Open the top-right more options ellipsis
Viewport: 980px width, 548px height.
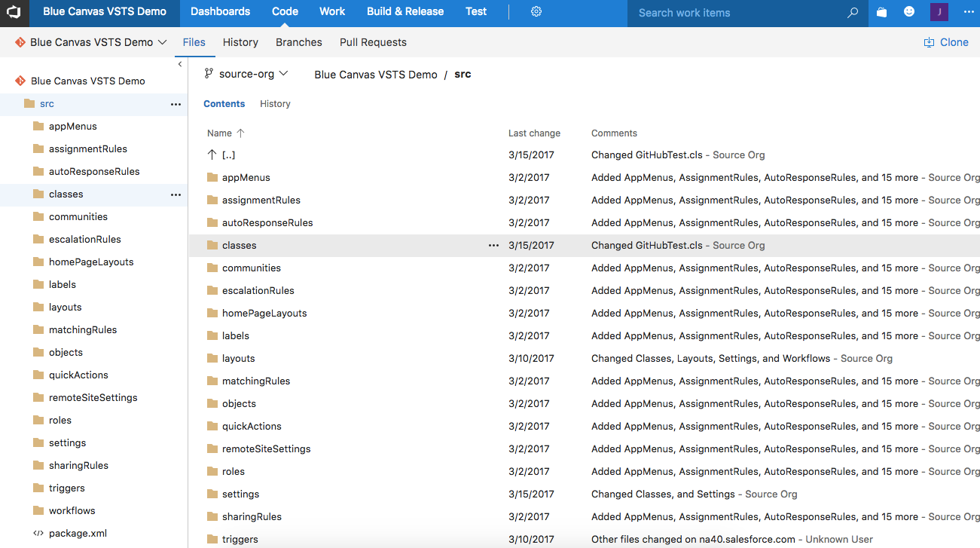(x=969, y=12)
